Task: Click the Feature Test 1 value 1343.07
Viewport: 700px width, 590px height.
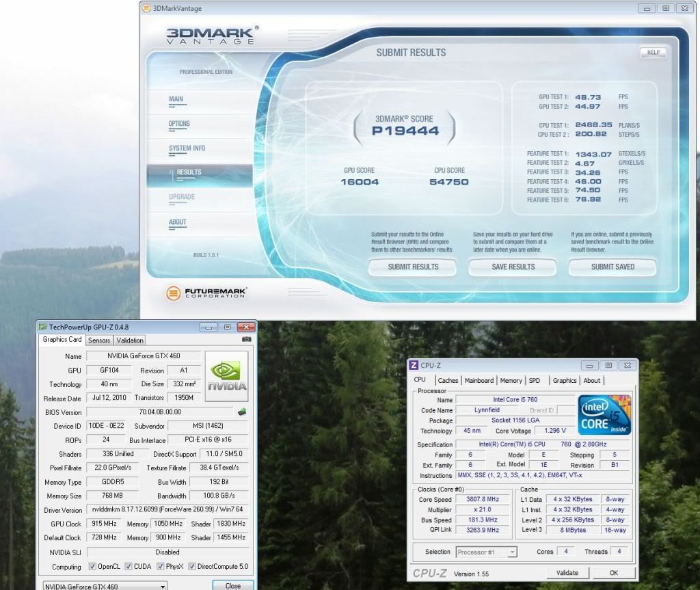Action: pos(593,154)
